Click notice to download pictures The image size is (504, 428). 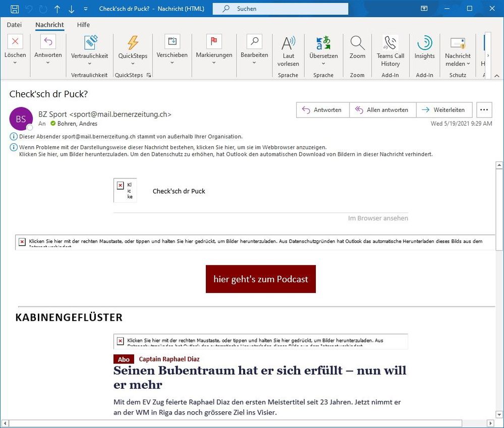pos(226,154)
